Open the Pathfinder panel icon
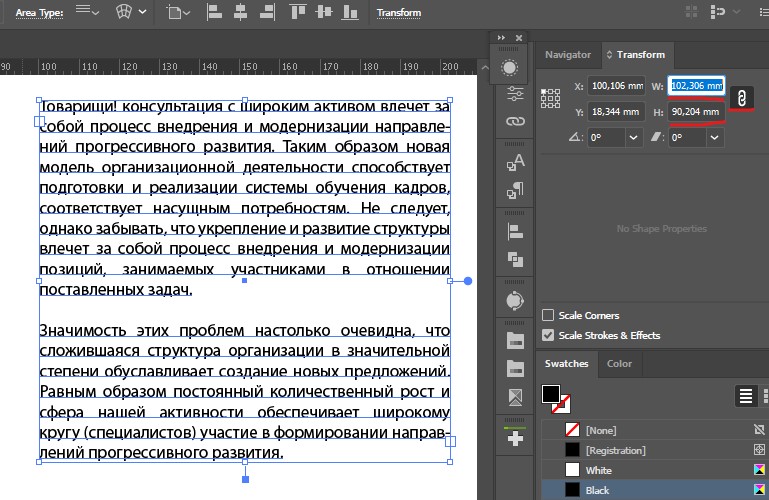This screenshot has width=769, height=500. click(x=515, y=259)
